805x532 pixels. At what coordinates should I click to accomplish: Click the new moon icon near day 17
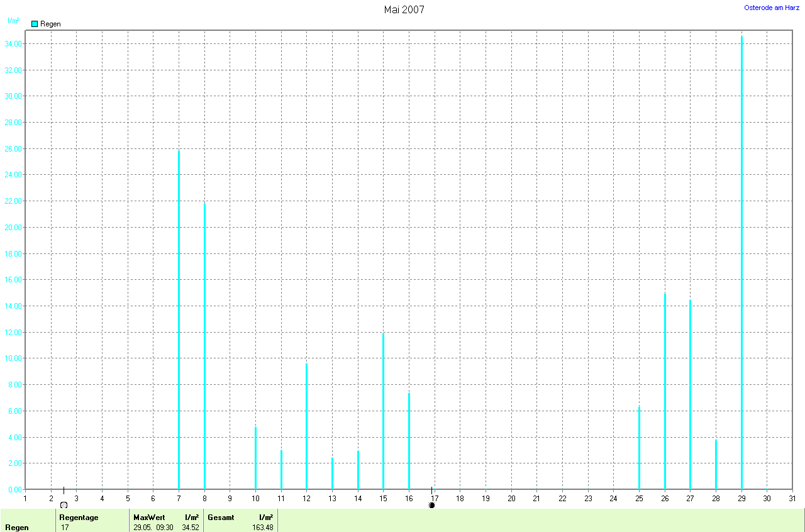[431, 505]
